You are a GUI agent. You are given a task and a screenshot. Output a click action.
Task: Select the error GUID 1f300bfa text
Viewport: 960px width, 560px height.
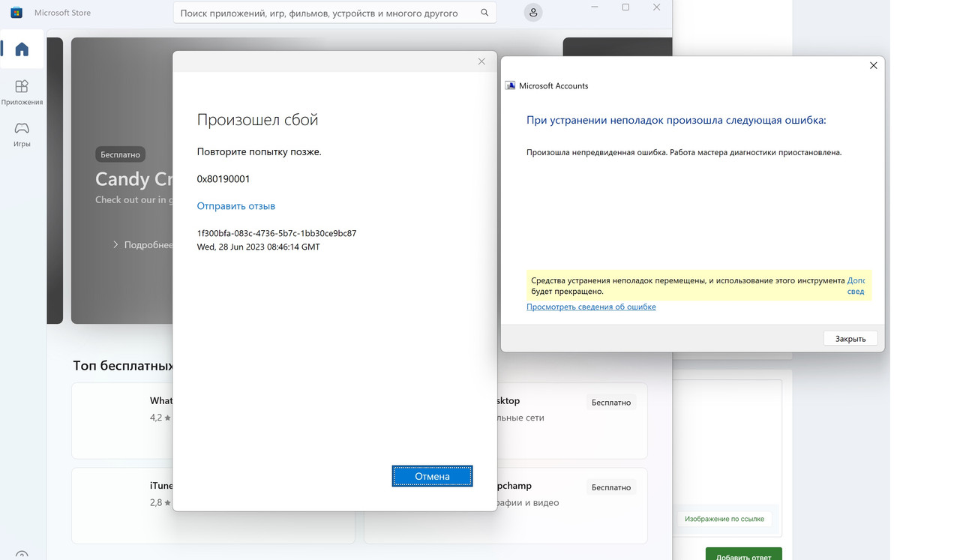click(277, 233)
